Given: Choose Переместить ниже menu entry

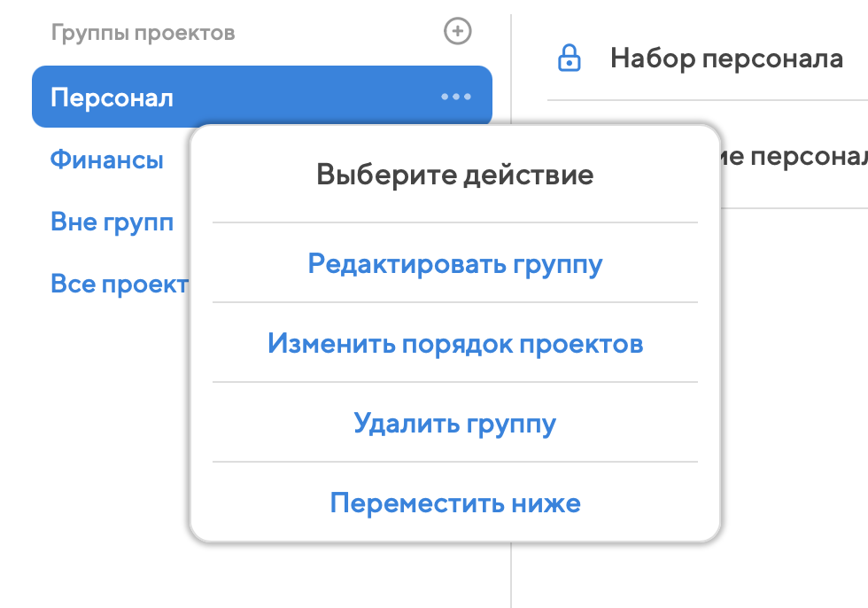Looking at the screenshot, I should tap(455, 503).
